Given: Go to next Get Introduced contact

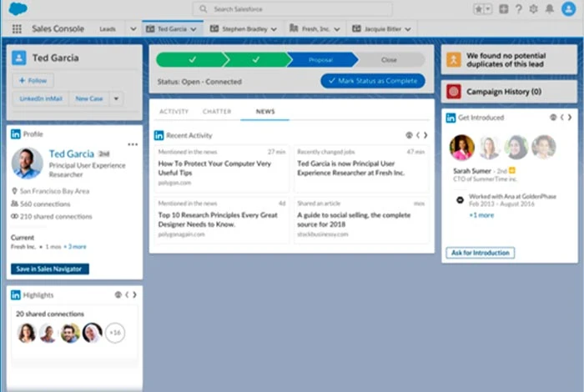Looking at the screenshot, I should coord(570,118).
